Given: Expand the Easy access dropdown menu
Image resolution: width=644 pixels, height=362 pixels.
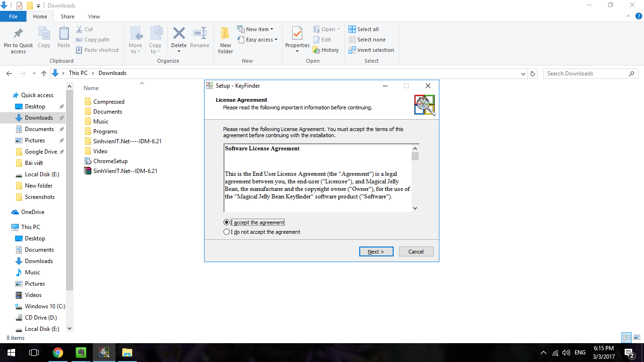Looking at the screenshot, I should 257,40.
